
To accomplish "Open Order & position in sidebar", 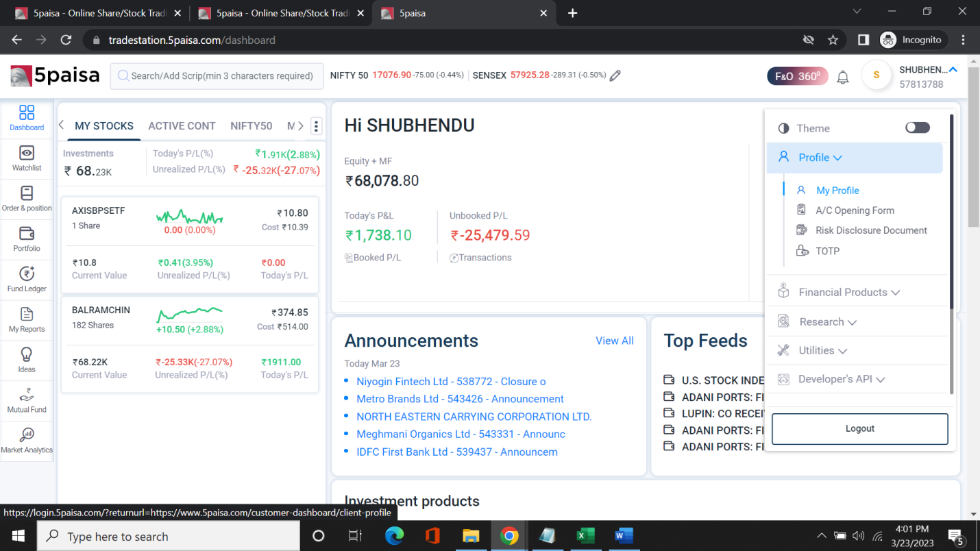I will coord(27,199).
